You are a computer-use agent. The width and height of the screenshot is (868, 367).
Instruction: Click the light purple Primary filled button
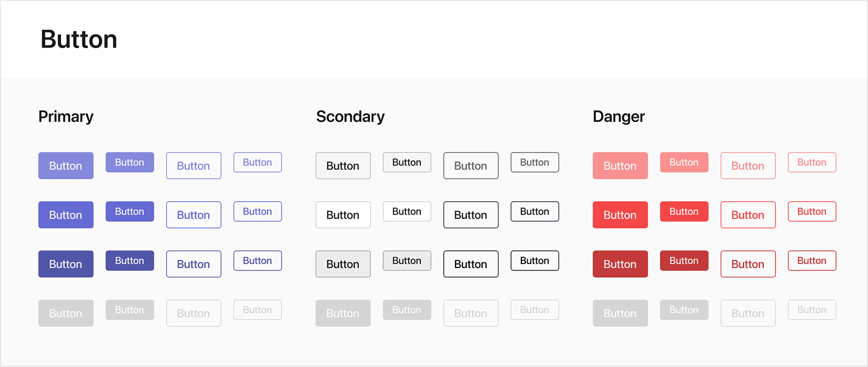pyautogui.click(x=66, y=166)
